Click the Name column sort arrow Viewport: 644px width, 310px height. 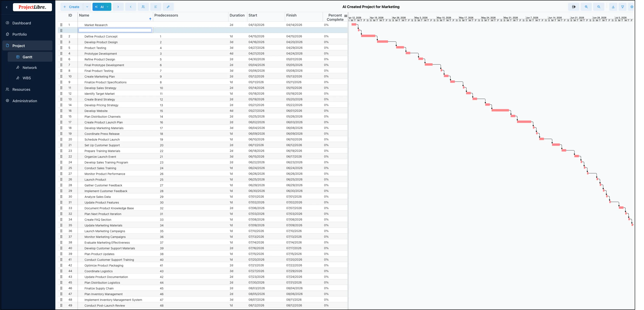point(150,19)
